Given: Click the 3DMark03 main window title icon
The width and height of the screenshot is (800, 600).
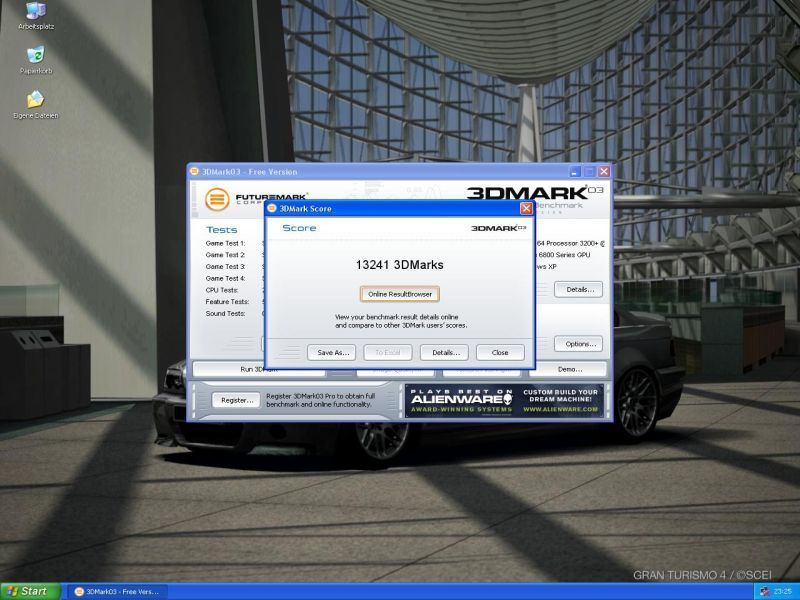Looking at the screenshot, I should (x=194, y=171).
